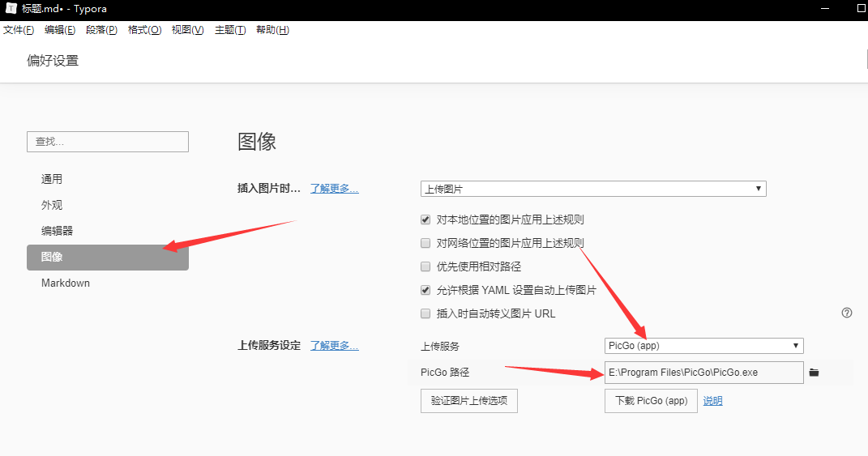Click the 下载 PicGo (app) button
Screen dimensions: 868x456
651,401
